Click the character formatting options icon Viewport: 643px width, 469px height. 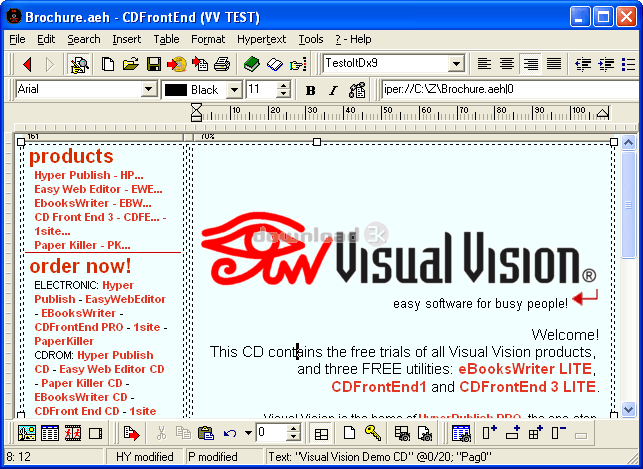click(x=357, y=90)
